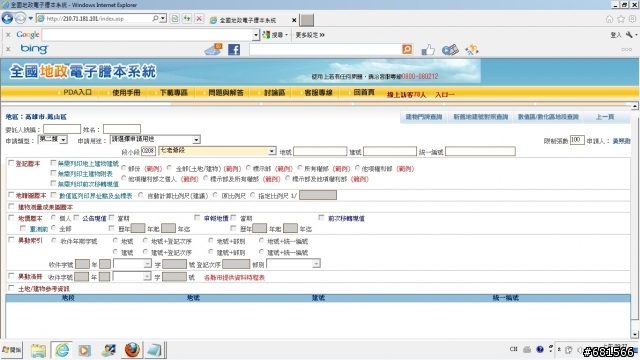Expand the 七老爺段 section dropdown
Viewport: 640px width, 360px height.
point(272,151)
